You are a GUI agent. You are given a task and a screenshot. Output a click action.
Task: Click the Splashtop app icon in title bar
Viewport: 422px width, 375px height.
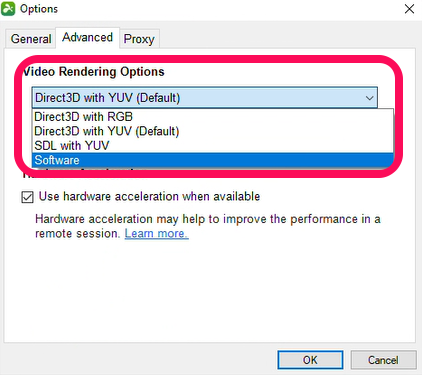pos(8,9)
